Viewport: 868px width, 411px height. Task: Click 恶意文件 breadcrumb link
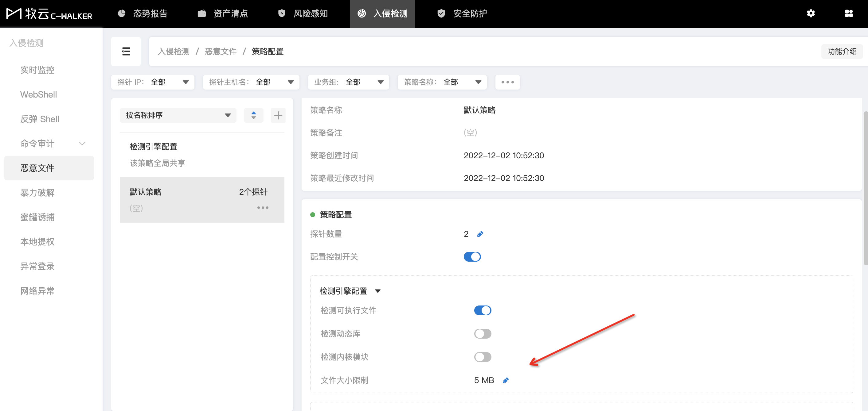point(221,52)
